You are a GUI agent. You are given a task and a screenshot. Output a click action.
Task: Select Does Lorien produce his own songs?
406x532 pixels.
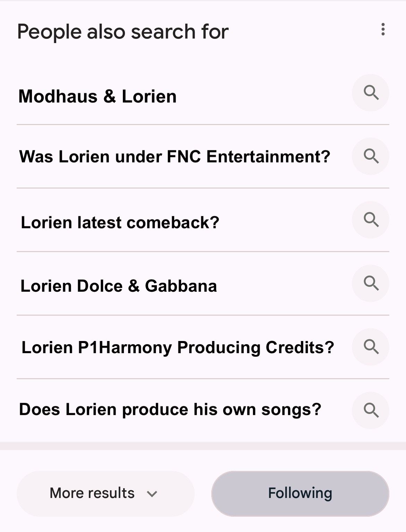[x=170, y=409]
